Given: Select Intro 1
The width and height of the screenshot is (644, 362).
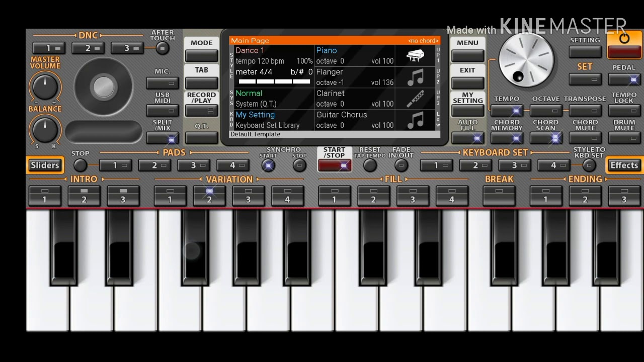Looking at the screenshot, I should (45, 196).
